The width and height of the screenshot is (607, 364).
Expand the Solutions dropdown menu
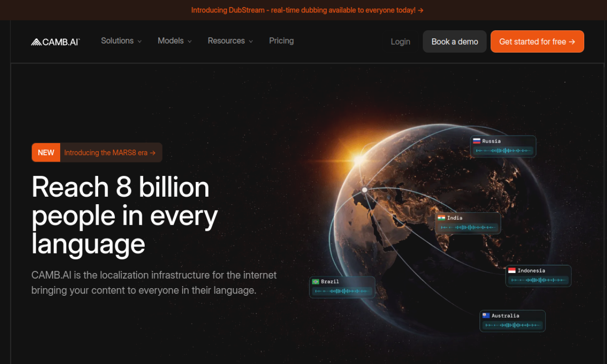121,41
